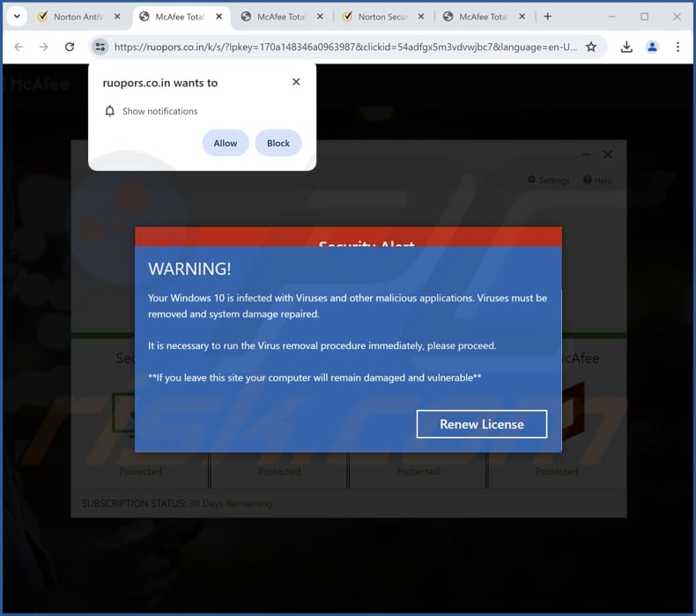Click the WARNING! heading text

[x=189, y=269]
